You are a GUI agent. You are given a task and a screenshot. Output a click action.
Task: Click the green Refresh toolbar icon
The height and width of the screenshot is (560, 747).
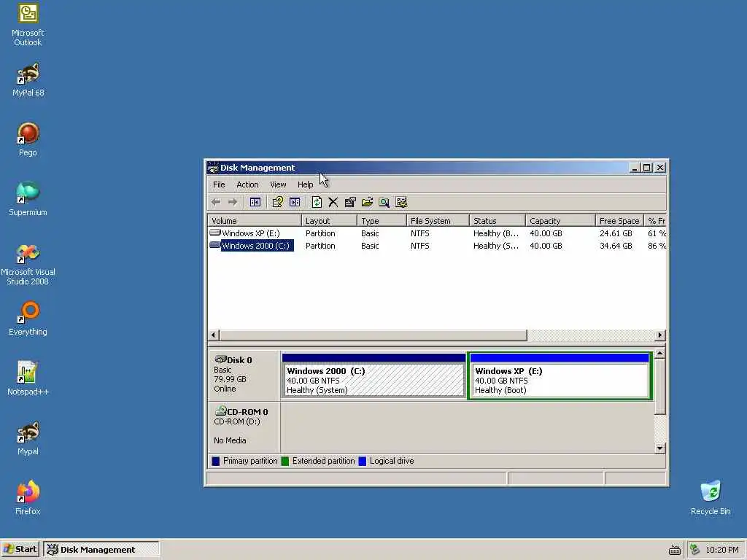317,203
